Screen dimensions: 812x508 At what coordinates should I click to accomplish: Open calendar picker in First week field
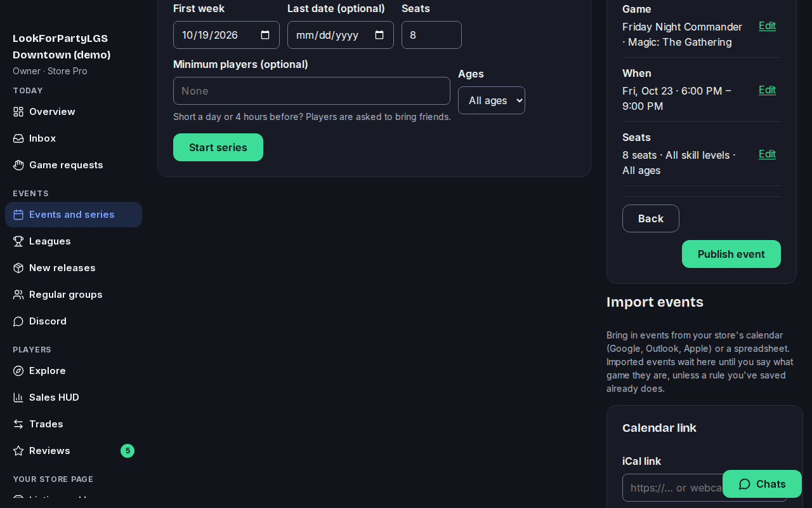pos(265,35)
